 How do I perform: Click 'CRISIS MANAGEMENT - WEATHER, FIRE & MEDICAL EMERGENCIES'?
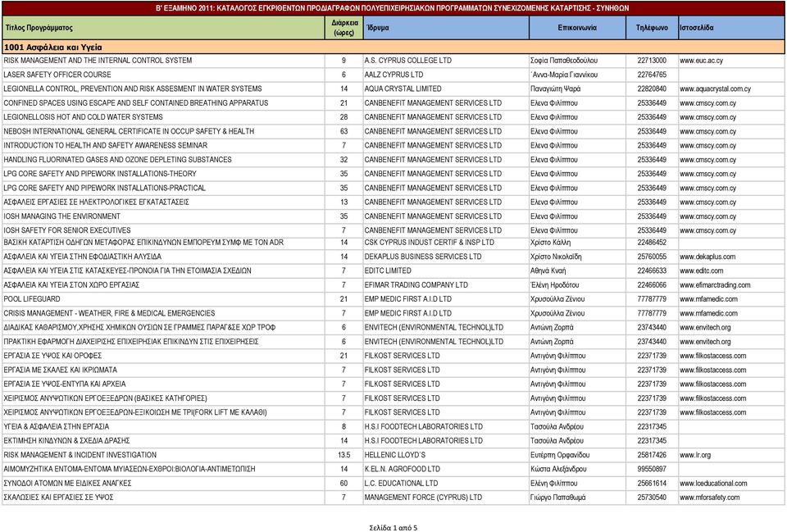(x=109, y=313)
